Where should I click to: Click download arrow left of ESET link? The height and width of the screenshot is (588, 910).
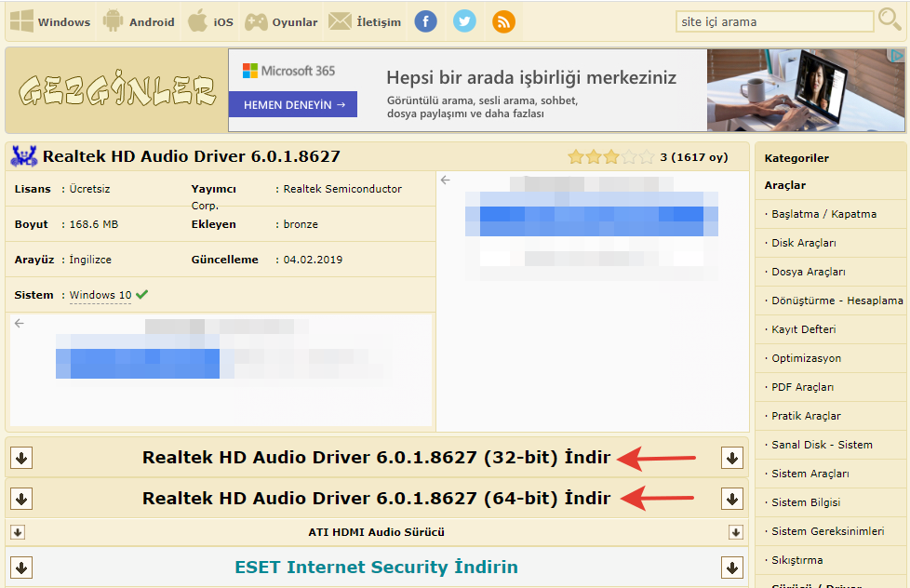(x=22, y=568)
